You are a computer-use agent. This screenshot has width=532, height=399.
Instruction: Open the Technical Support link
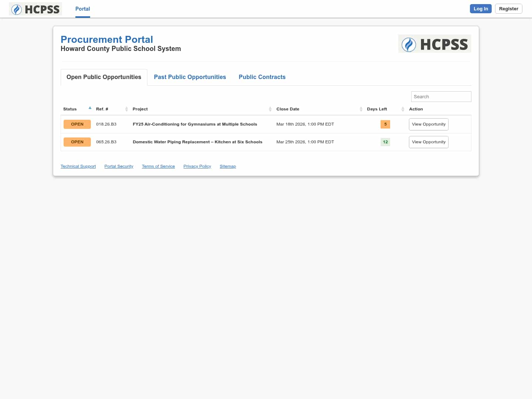78,166
